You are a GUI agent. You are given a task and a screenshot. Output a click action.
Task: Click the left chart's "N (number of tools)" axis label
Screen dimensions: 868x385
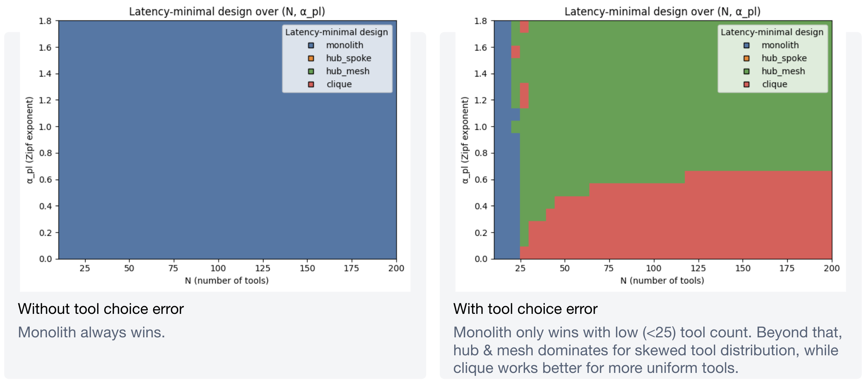pos(227,280)
